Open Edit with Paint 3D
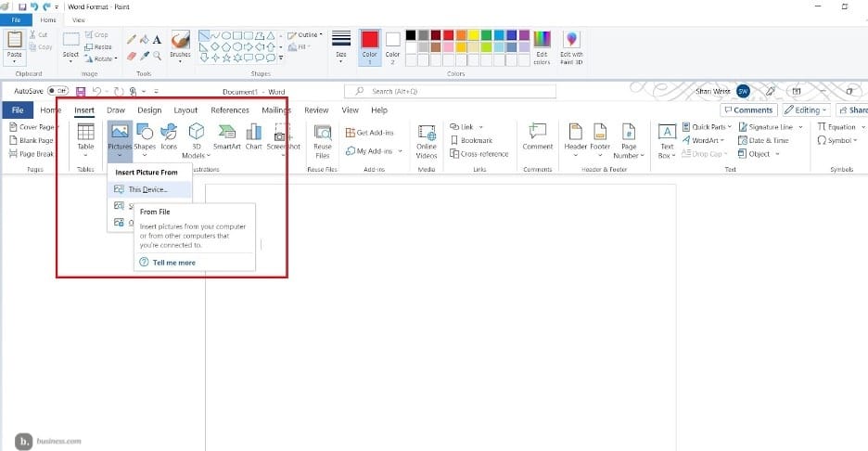868x451 pixels. click(572, 46)
